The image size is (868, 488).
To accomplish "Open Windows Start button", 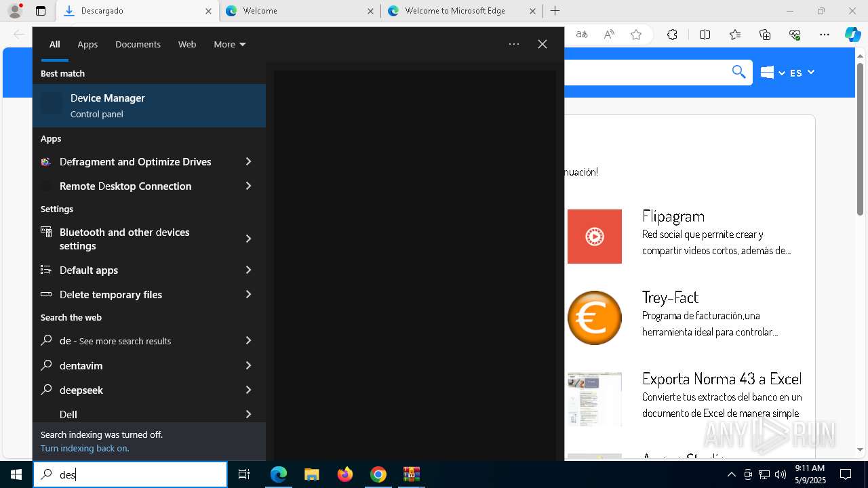I will [16, 474].
